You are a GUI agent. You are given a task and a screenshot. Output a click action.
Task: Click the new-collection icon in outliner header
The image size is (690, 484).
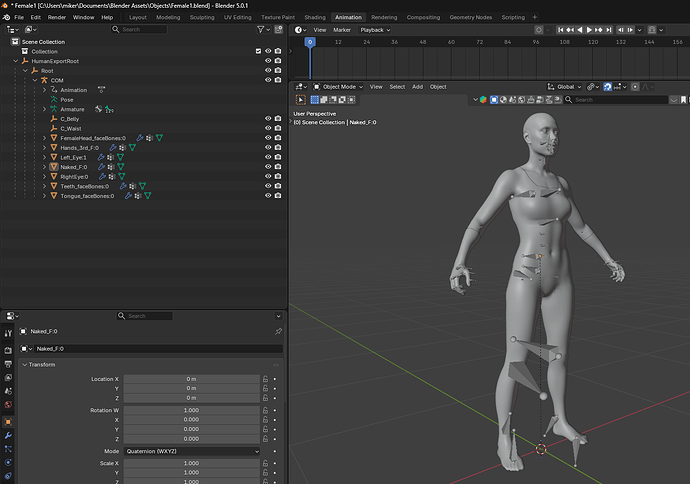279,29
